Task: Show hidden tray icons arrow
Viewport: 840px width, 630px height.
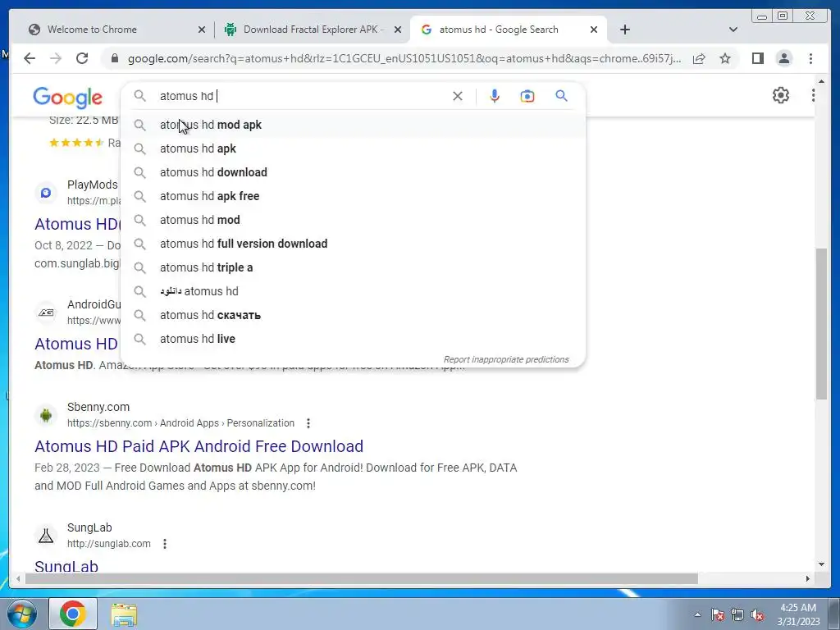Action: [697, 615]
